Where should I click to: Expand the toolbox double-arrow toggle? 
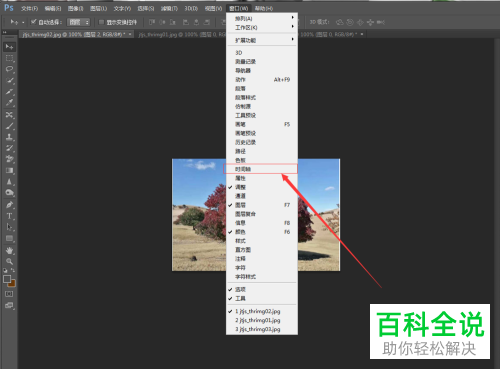point(5,32)
